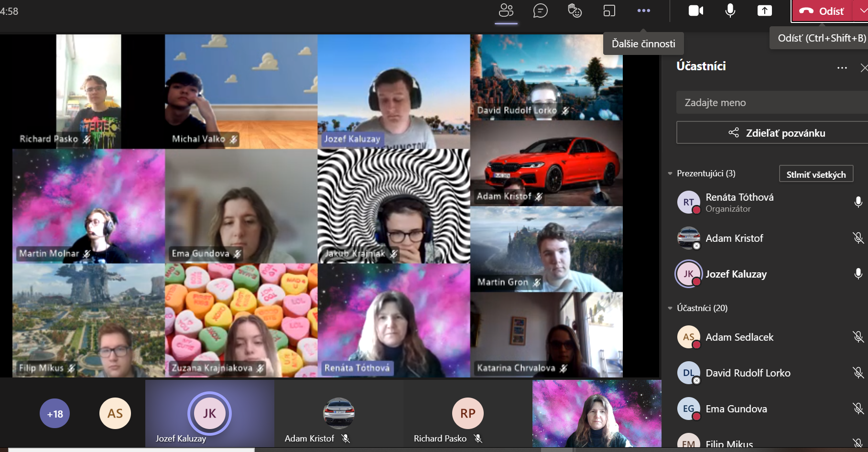
Task: Open participants panel more options ellipsis
Action: pos(842,68)
